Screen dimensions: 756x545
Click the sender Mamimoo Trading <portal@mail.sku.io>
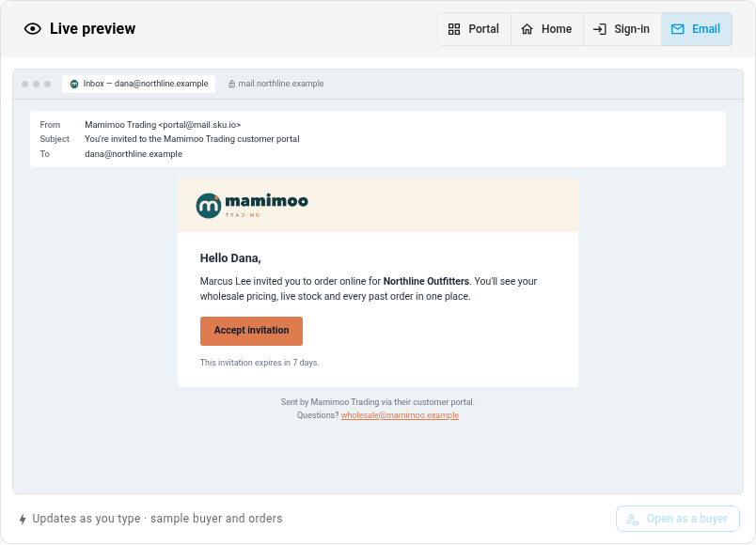[x=163, y=125]
